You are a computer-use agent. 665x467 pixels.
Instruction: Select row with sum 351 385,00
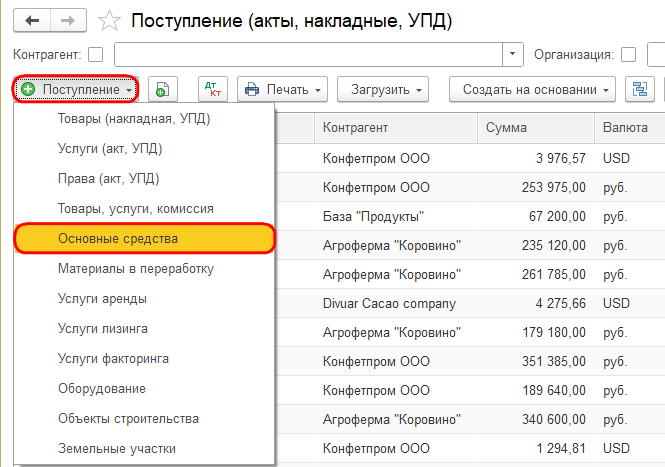(x=470, y=361)
